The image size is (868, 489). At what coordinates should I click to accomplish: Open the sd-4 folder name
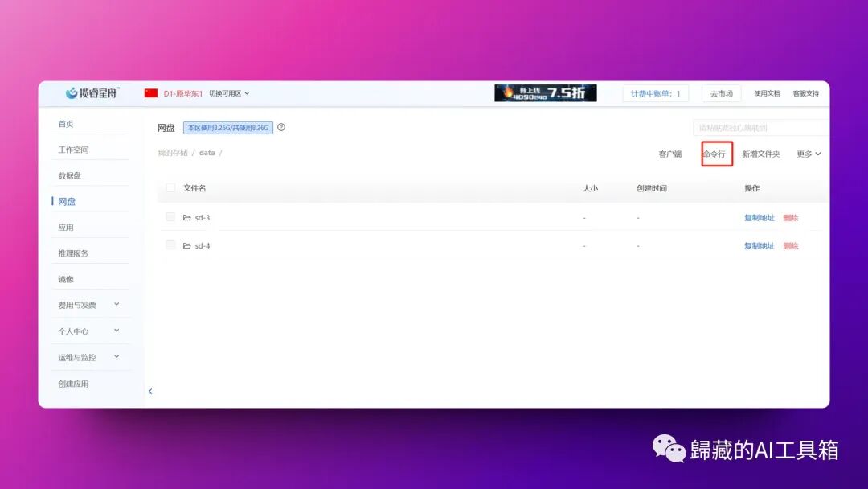pyautogui.click(x=202, y=246)
